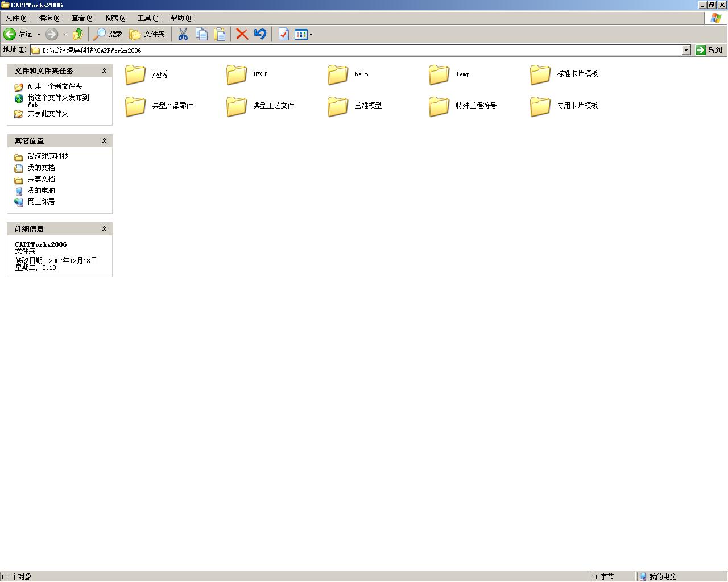
Task: Go up one folder level
Action: 78,34
